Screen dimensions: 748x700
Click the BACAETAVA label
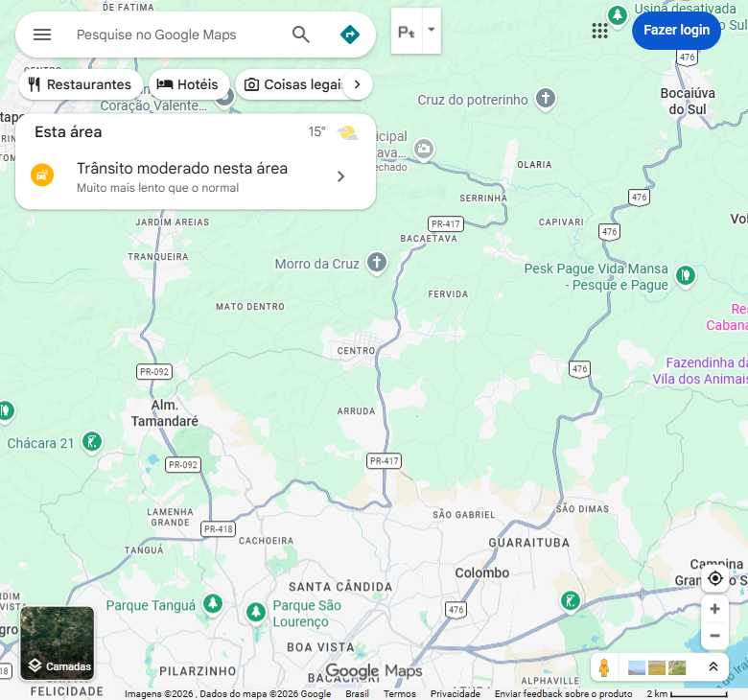429,238
